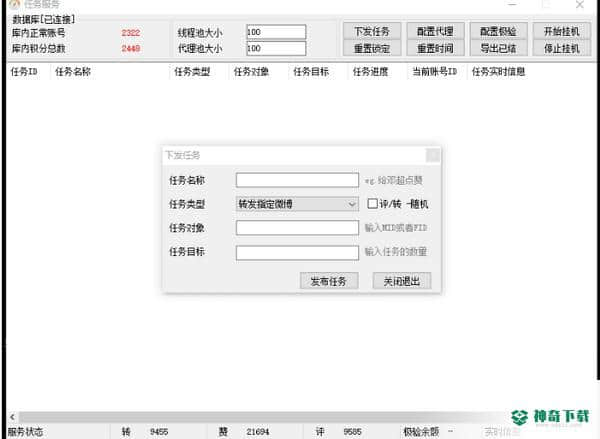The height and width of the screenshot is (439, 600).
Task: Open the 任务类型 dropdown
Action: (x=297, y=204)
